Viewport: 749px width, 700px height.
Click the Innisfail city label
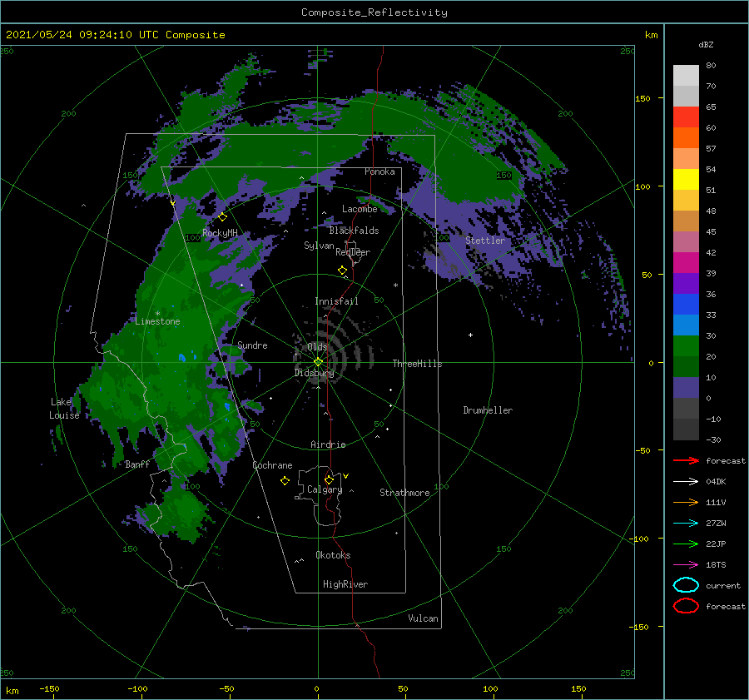(336, 301)
